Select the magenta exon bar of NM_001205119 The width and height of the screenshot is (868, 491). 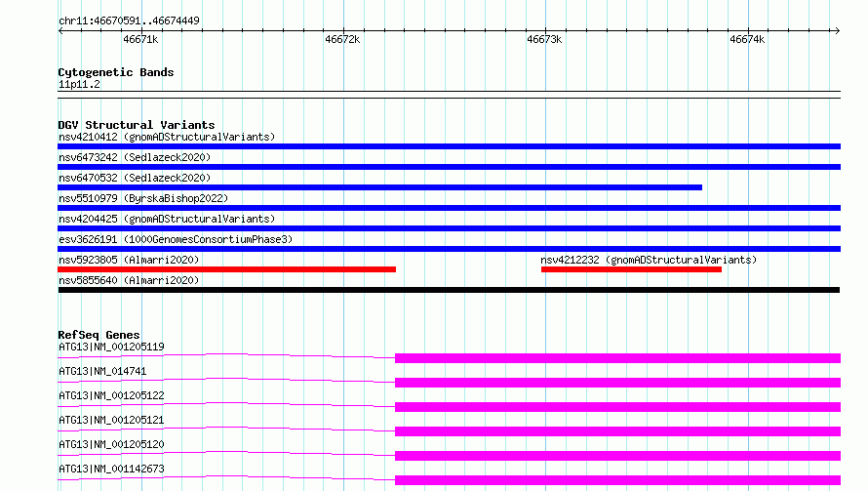(617, 358)
